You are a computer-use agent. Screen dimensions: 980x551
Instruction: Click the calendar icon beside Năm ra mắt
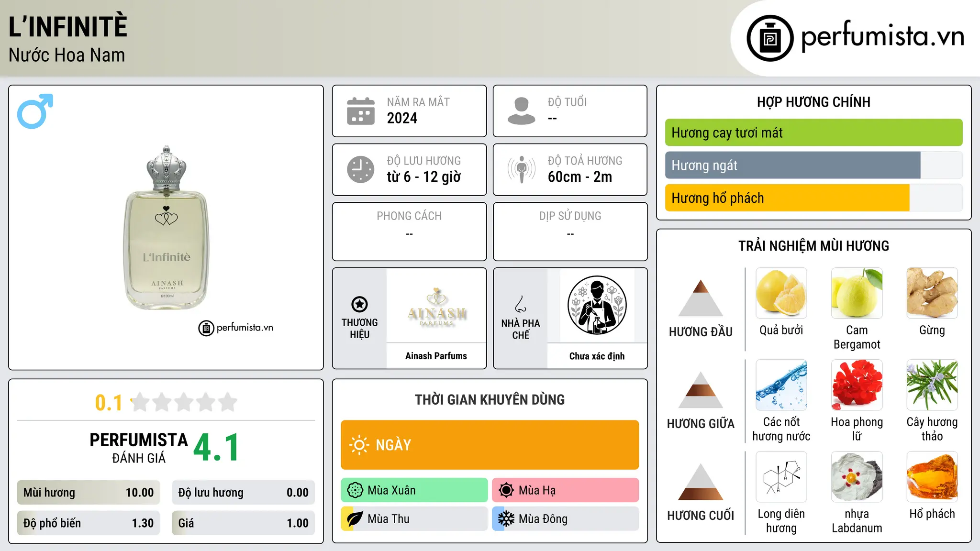coord(360,111)
